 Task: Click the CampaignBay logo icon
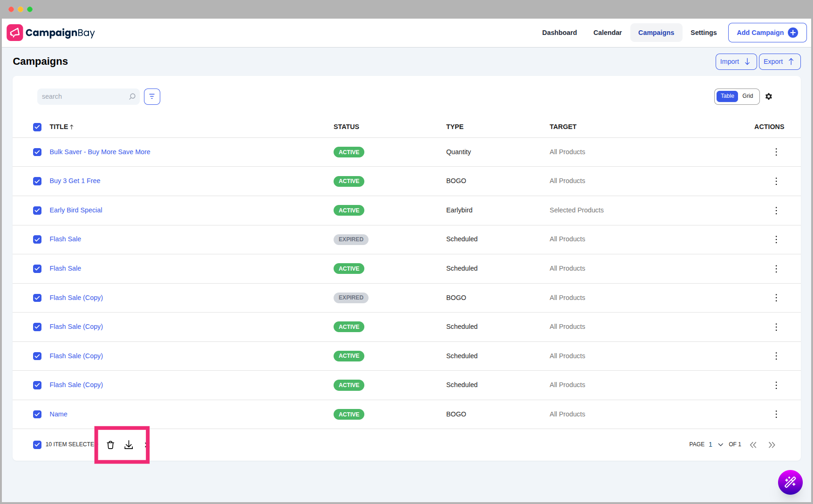coord(15,33)
